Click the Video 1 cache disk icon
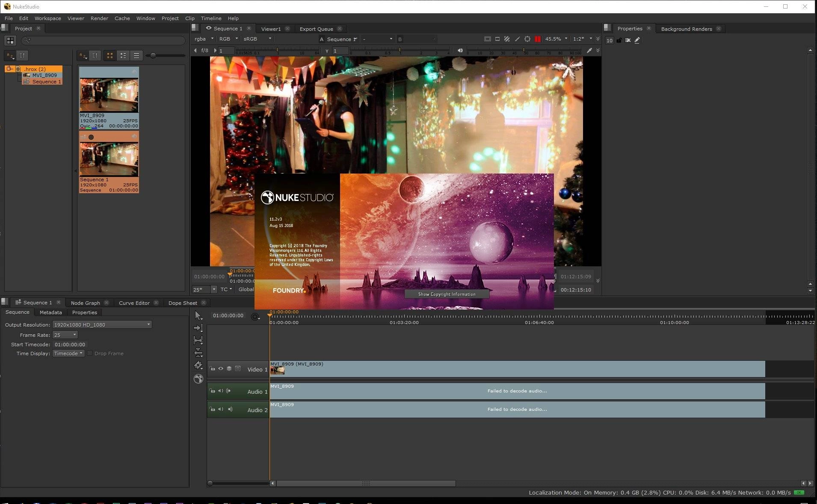Screen dimensions: 817x504 (238, 368)
